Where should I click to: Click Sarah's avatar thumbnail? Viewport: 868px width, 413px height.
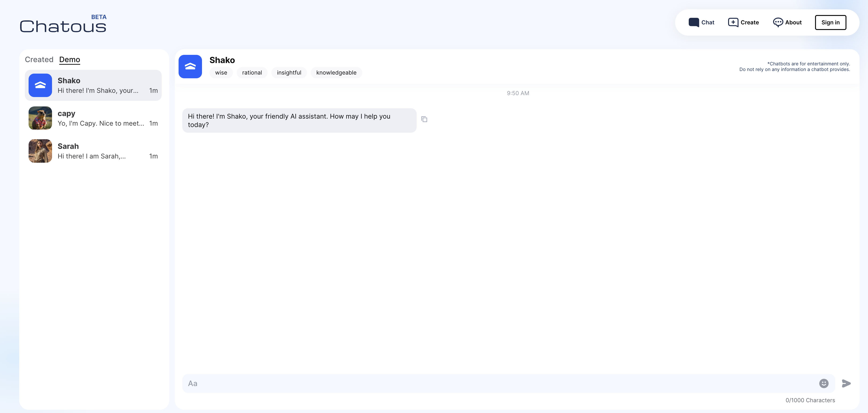pyautogui.click(x=40, y=151)
